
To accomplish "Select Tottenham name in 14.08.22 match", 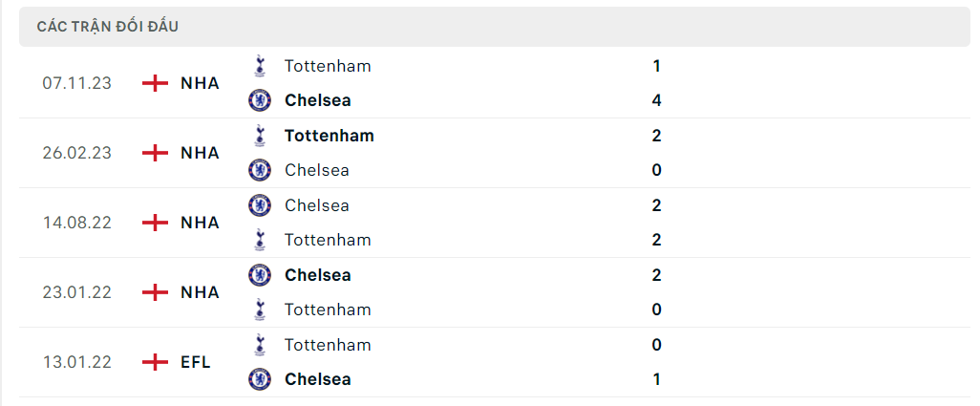I will point(328,240).
